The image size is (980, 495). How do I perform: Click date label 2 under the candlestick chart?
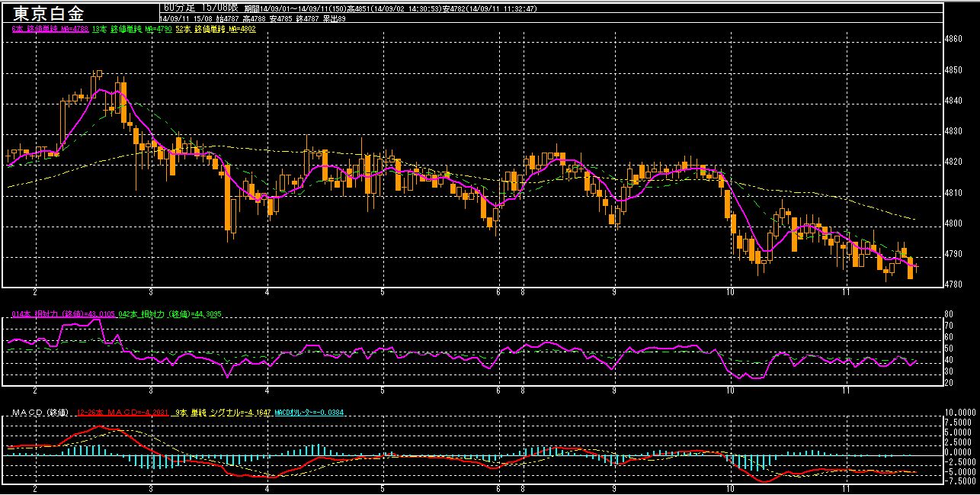(36, 293)
